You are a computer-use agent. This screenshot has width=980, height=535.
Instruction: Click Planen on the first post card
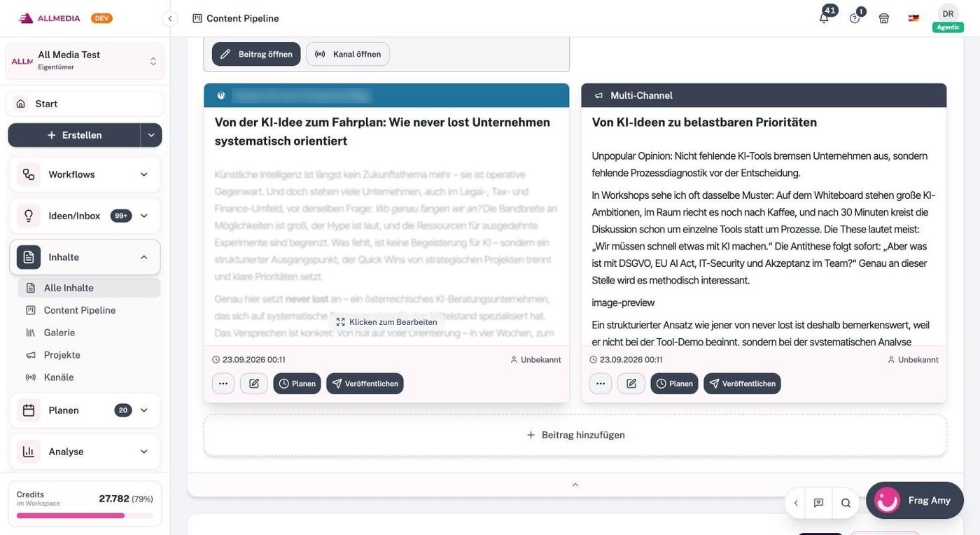[297, 384]
